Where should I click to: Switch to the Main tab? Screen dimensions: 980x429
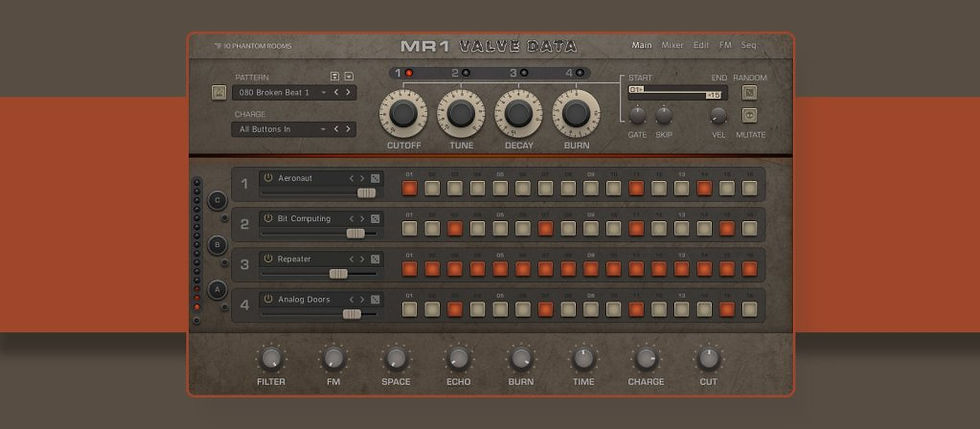coord(641,45)
